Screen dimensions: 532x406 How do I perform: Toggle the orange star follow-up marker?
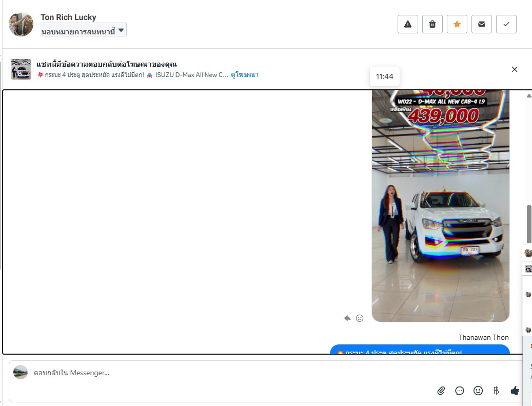click(x=457, y=24)
